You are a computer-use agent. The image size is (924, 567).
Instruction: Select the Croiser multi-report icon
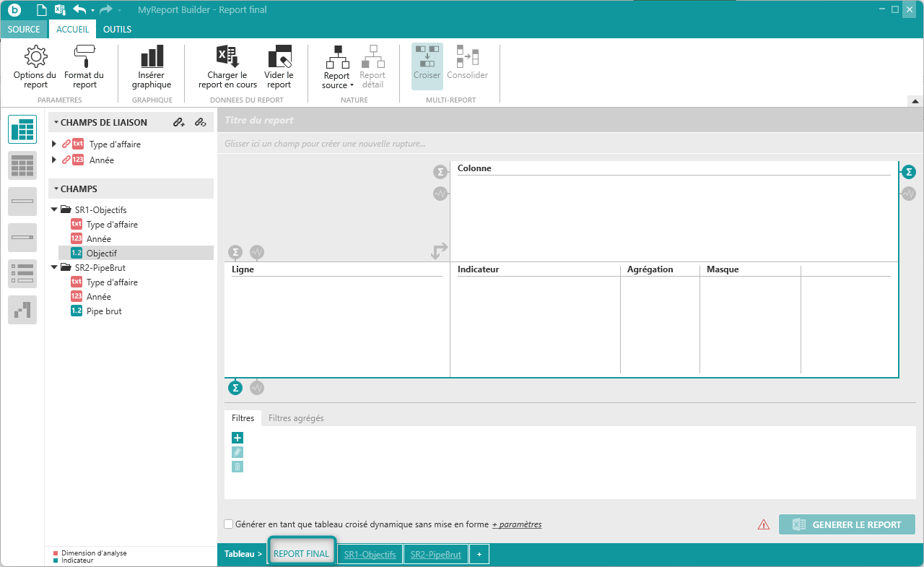[427, 65]
